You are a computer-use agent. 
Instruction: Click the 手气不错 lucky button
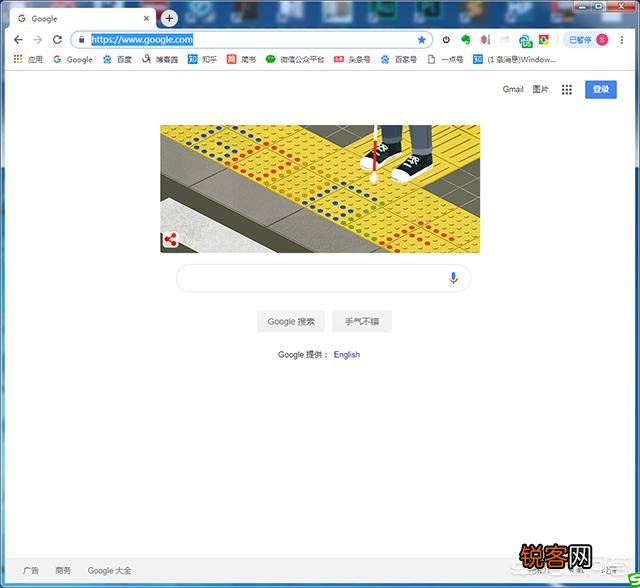(362, 322)
